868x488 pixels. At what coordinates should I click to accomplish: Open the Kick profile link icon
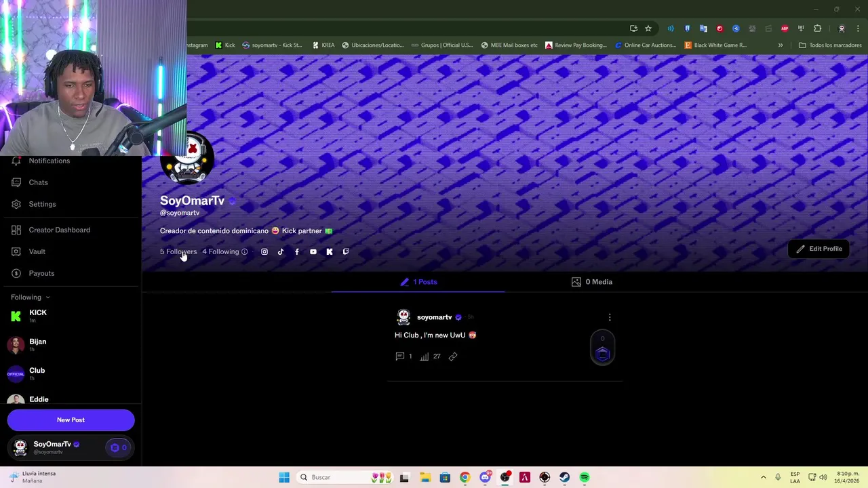click(x=330, y=251)
